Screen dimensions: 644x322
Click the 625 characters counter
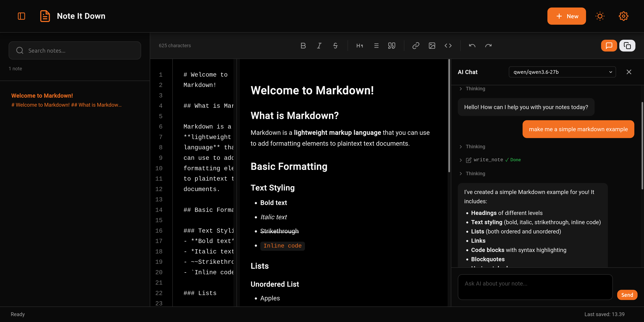(175, 45)
